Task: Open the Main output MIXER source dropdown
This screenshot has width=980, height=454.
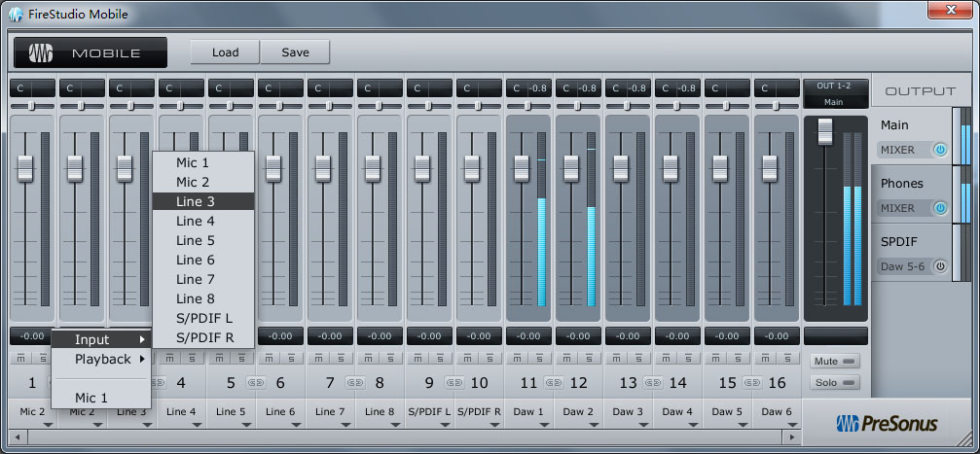Action: point(904,150)
